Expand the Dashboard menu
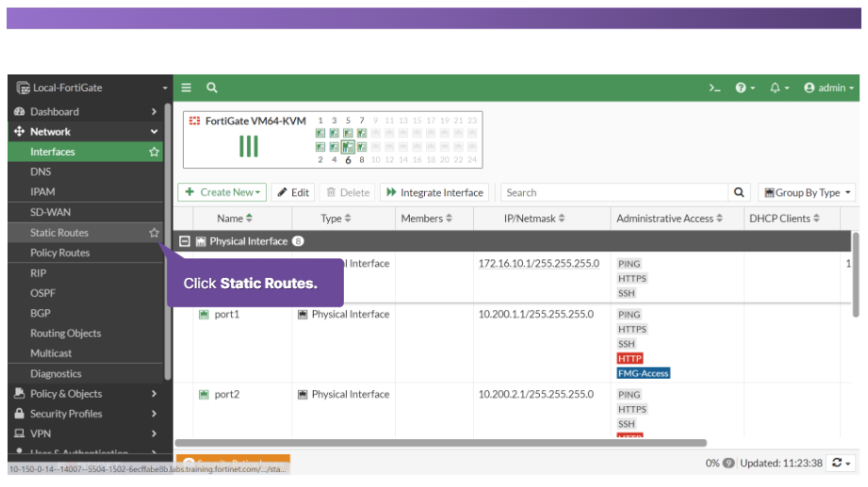Viewport: 868px width, 487px height. [x=86, y=112]
